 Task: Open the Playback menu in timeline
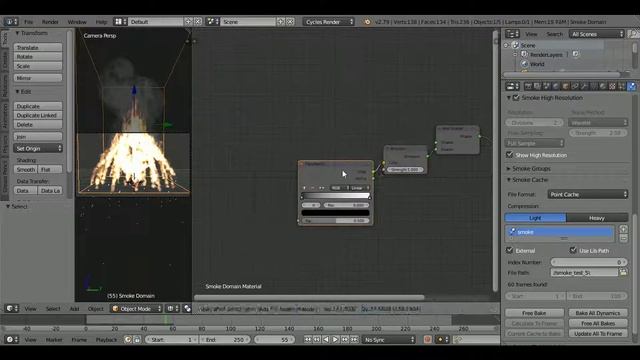(107, 340)
